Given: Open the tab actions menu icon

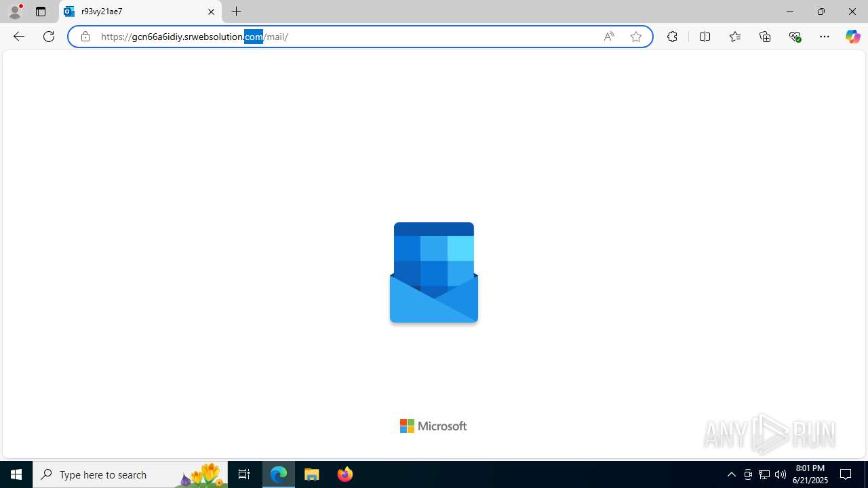Looking at the screenshot, I should coord(41,12).
